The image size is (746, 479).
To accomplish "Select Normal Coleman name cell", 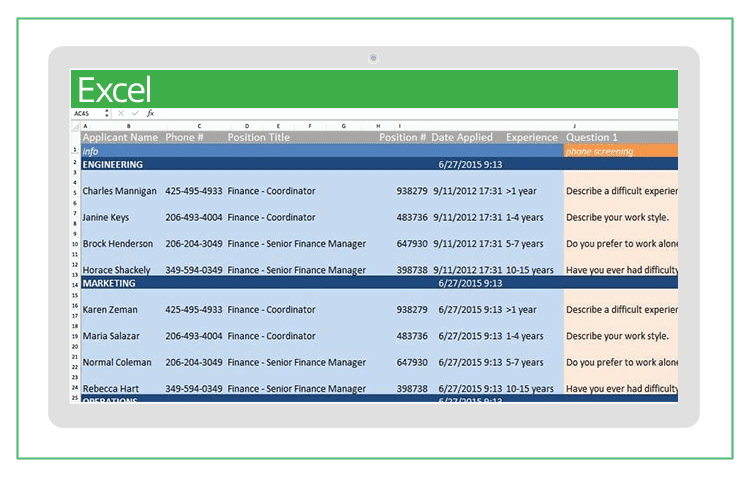I will tap(117, 362).
